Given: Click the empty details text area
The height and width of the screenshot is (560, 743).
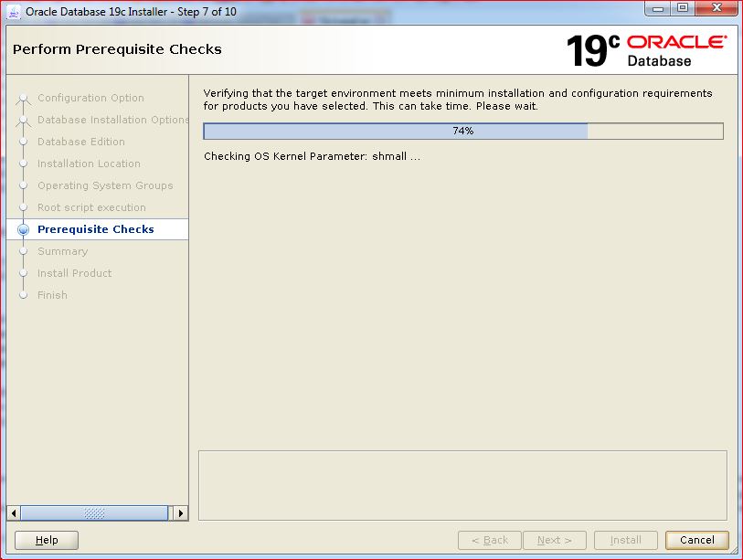Looking at the screenshot, I should point(462,486).
